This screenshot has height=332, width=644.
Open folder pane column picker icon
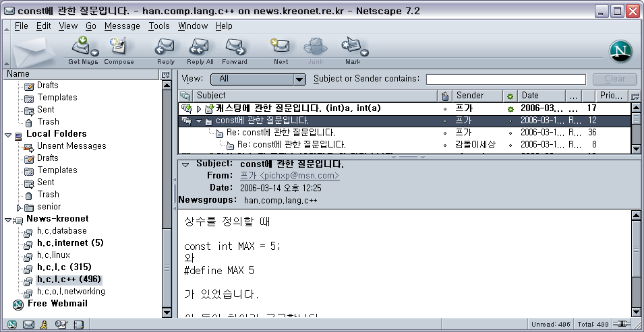point(165,74)
